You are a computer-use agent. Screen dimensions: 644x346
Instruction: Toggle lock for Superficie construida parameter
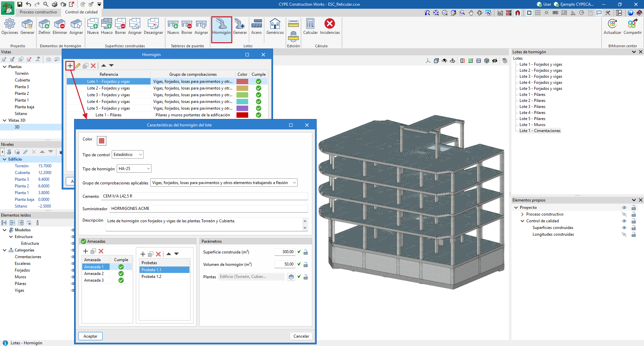[x=306, y=252]
